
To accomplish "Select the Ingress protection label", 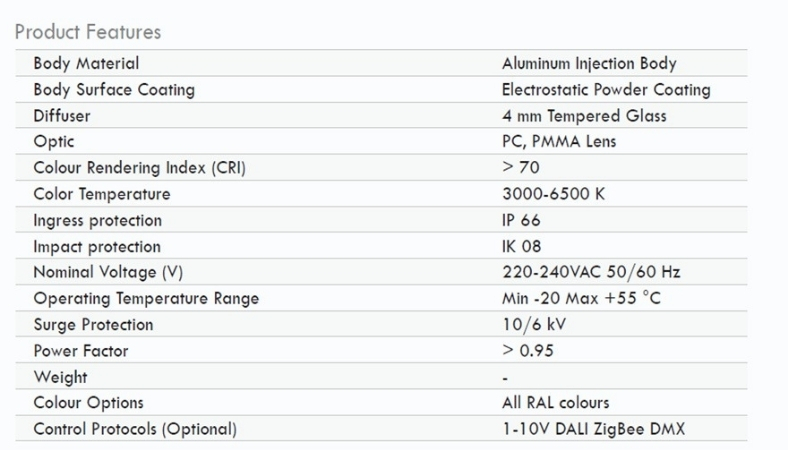I will pos(97,220).
